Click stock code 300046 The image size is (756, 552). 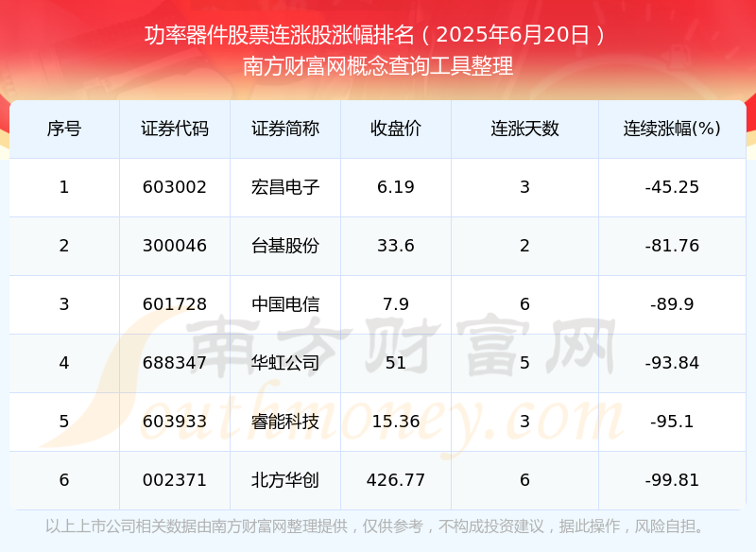(175, 246)
